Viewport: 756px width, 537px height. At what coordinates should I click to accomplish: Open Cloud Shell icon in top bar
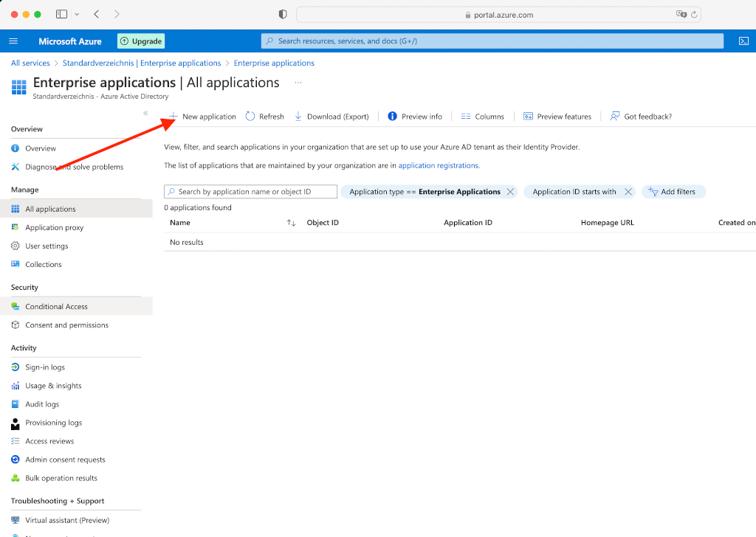pyautogui.click(x=744, y=41)
